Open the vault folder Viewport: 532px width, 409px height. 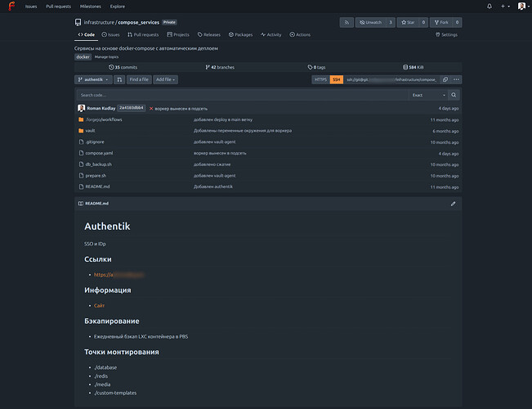[x=90, y=131]
